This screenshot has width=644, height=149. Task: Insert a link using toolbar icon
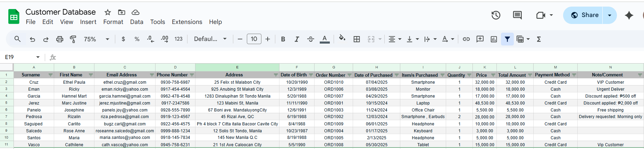[466, 39]
